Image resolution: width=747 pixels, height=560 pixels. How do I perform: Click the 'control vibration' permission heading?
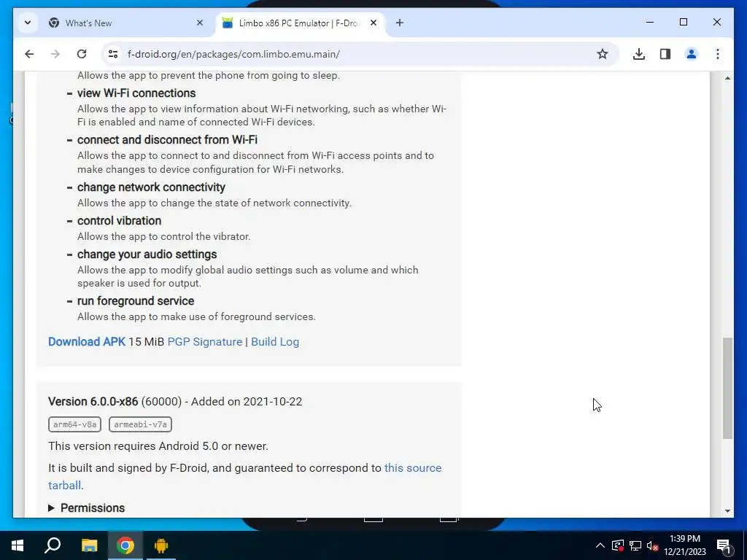(119, 220)
